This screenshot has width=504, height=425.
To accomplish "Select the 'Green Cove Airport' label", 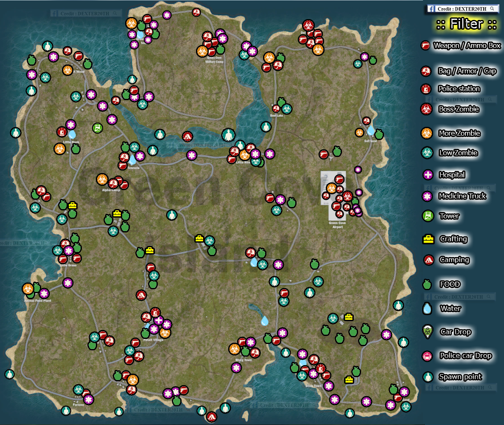I will pos(338,225).
